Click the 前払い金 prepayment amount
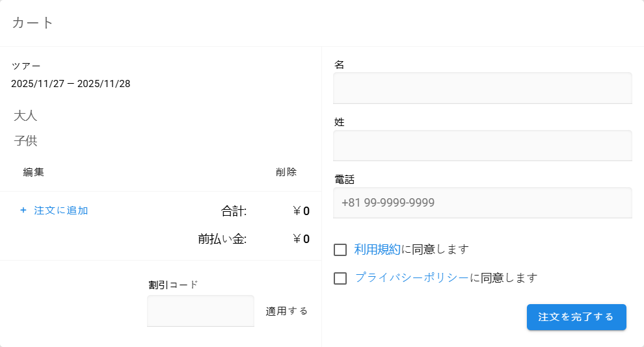This screenshot has height=347, width=644. point(301,239)
